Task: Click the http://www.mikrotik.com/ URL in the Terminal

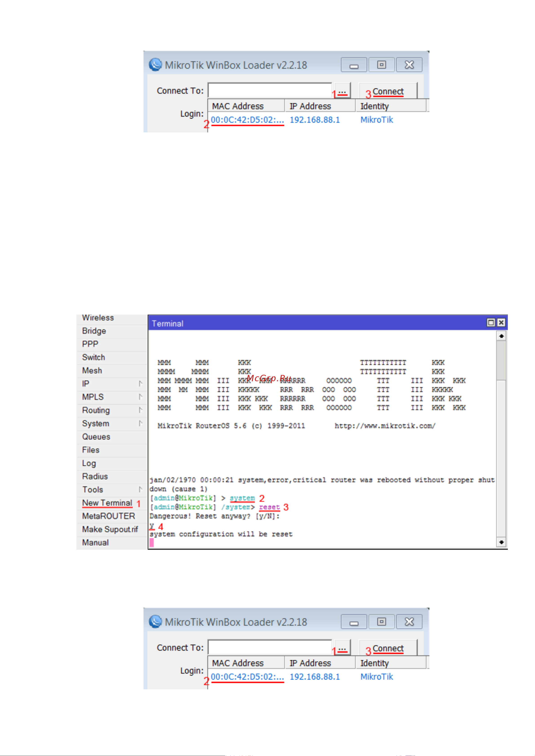Action: (385, 426)
